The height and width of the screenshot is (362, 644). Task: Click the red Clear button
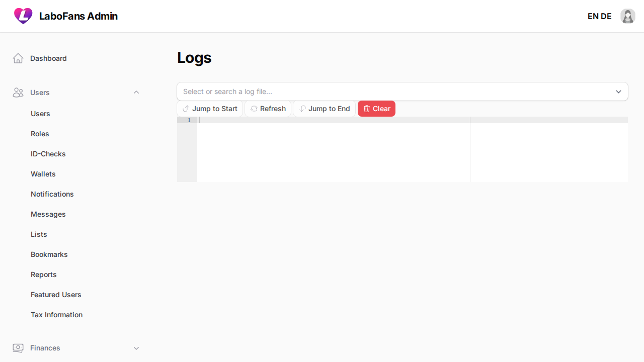pos(376,109)
